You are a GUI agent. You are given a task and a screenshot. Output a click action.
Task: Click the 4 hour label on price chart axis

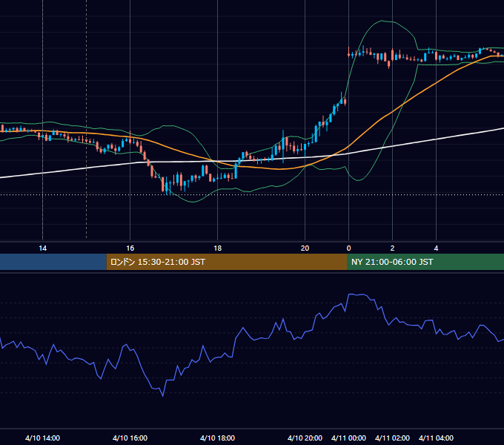point(436,248)
